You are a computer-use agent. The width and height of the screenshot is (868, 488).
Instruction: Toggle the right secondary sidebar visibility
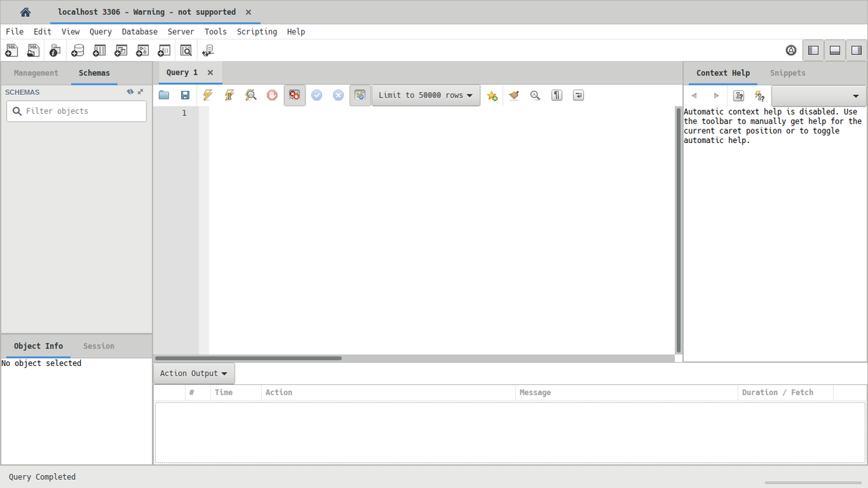click(x=856, y=51)
